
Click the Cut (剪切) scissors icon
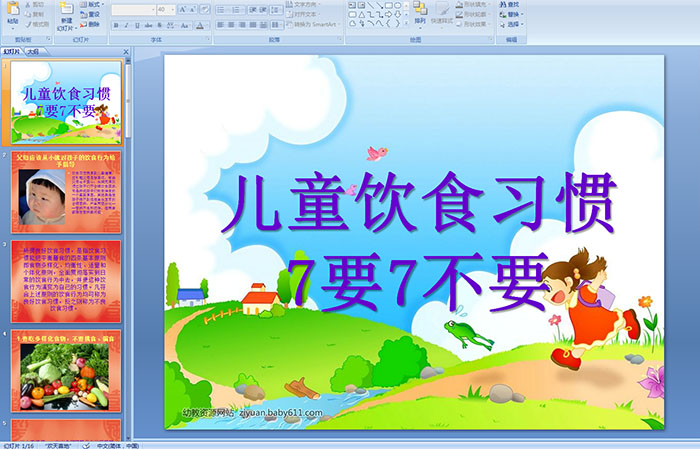(29, 4)
